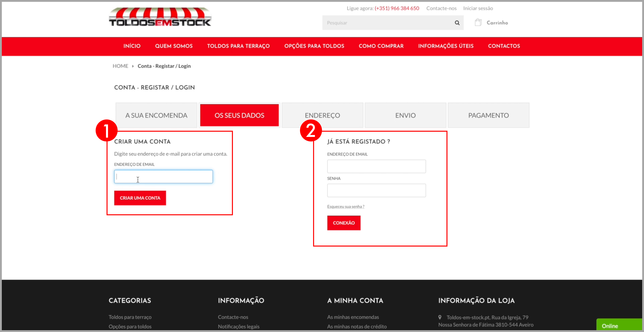Viewport: 644px width, 332px height.
Task: Click Iniciar sessão link
Action: (478, 8)
